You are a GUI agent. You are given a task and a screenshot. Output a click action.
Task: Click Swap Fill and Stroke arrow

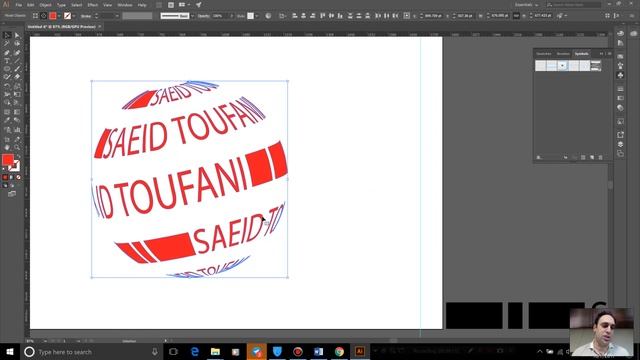[x=18, y=156]
